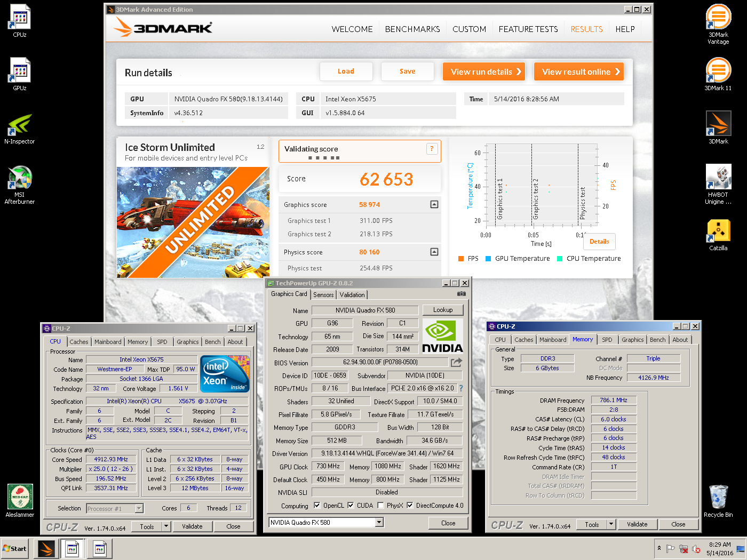The image size is (747, 560).
Task: Open the CUSTOM tab in 3DMark
Action: (470, 29)
